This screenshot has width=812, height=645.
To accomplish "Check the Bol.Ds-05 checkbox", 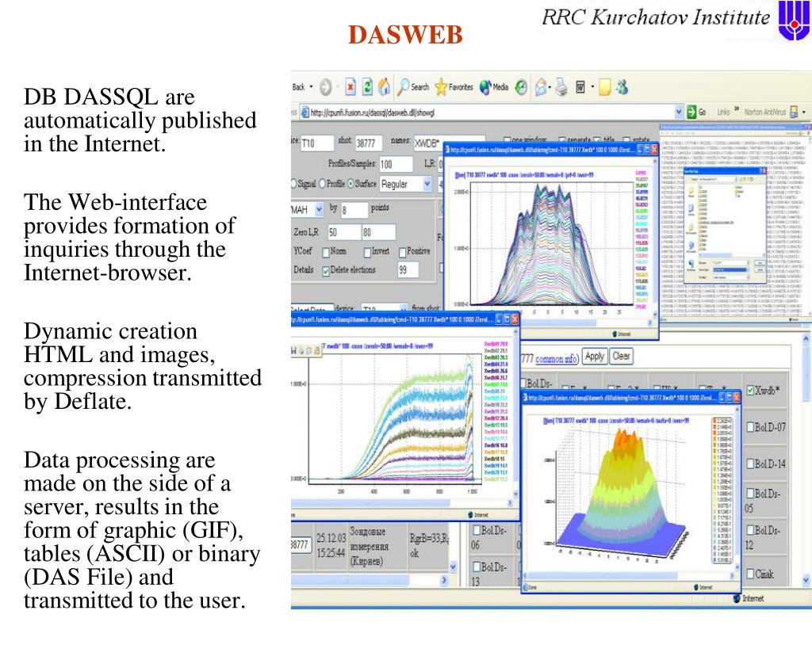I will tap(750, 494).
